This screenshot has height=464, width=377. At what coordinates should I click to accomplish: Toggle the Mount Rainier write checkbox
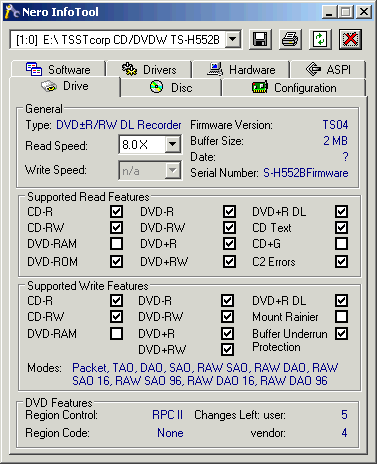(341, 316)
